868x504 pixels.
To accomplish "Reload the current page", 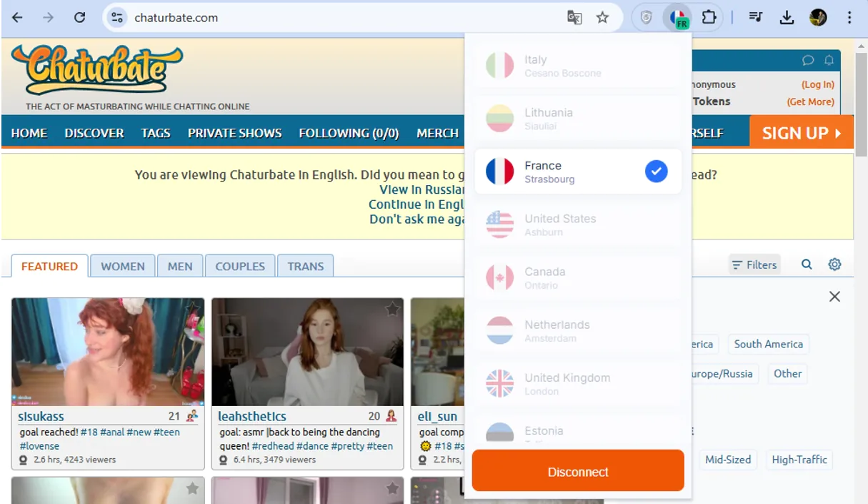I will click(x=79, y=18).
